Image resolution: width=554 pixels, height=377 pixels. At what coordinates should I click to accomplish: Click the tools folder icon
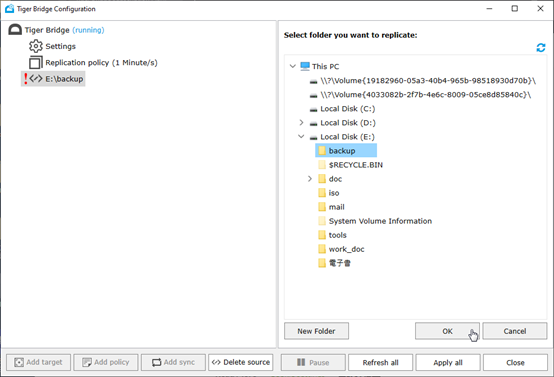pos(322,235)
